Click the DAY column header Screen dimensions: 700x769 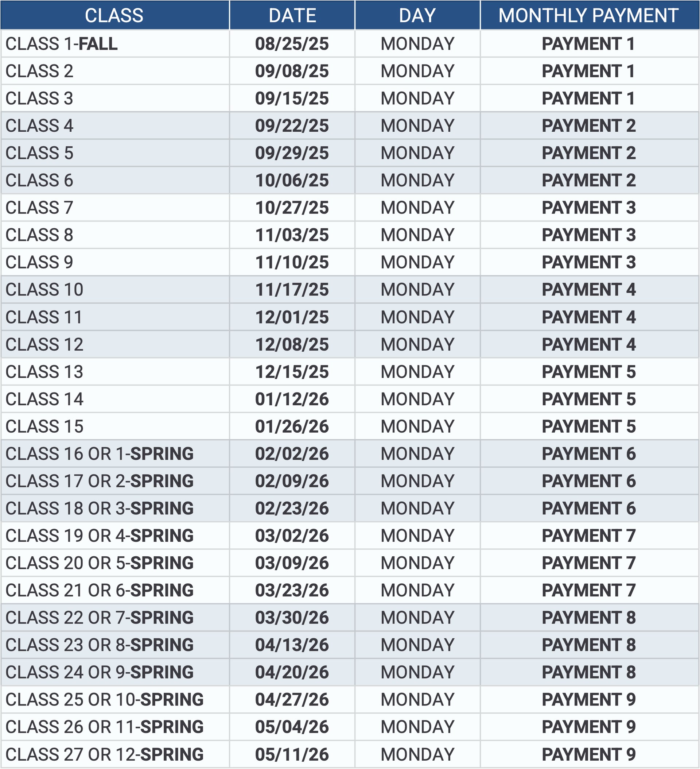pos(417,16)
